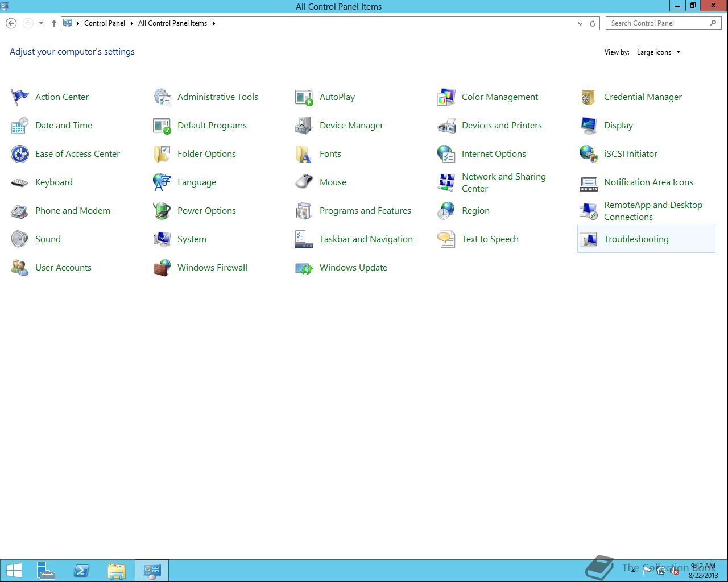Open File Explorer from the taskbar

117,571
